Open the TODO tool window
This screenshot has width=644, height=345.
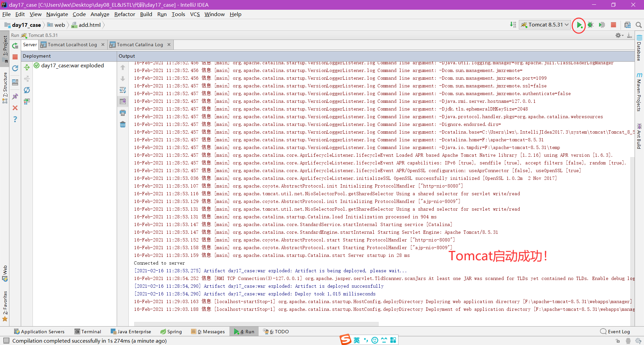tap(276, 332)
